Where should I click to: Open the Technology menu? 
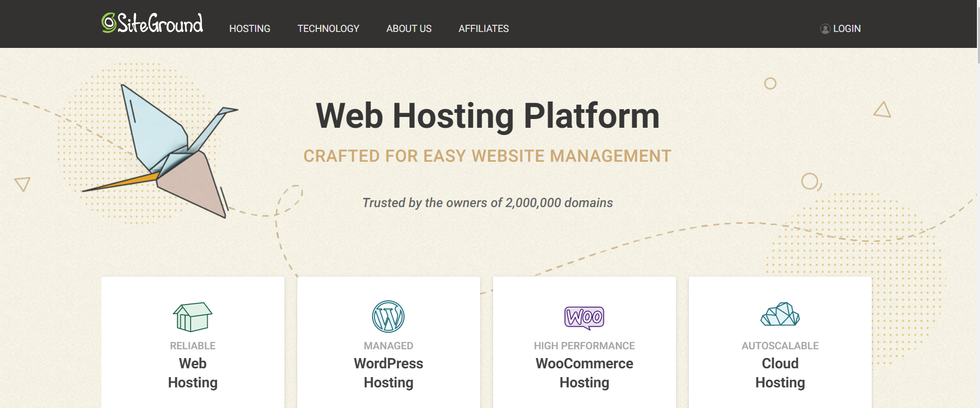328,29
